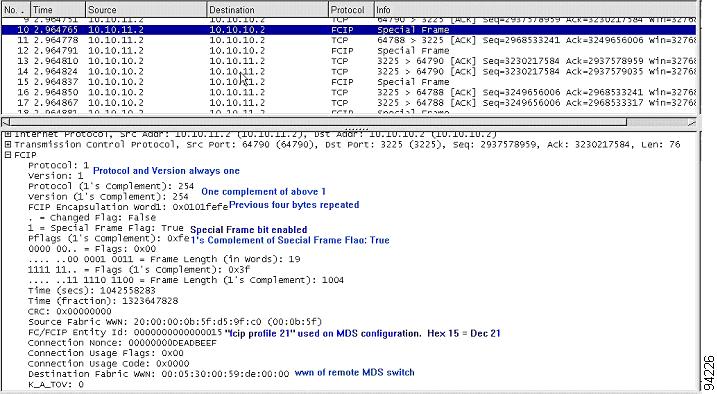Select the Connection Nonce DEADBEEF field

click(122, 343)
